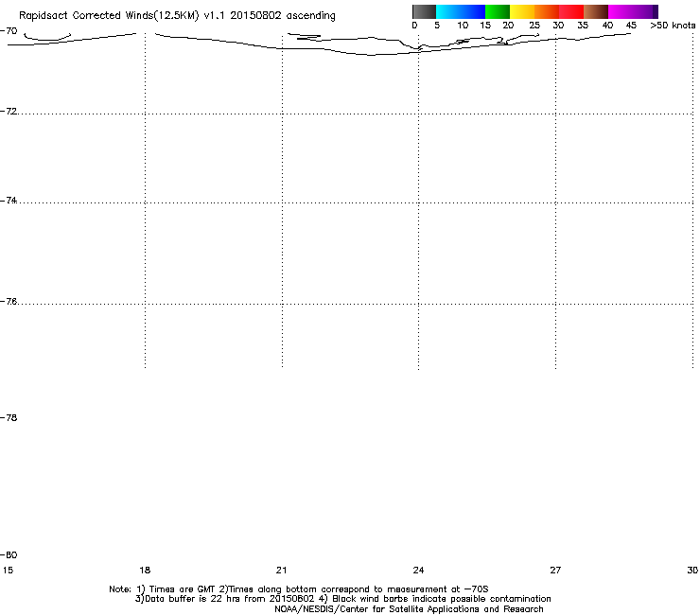The width and height of the screenshot is (700, 615).
Task: Click the longitude label 15
Action: coord(8,570)
